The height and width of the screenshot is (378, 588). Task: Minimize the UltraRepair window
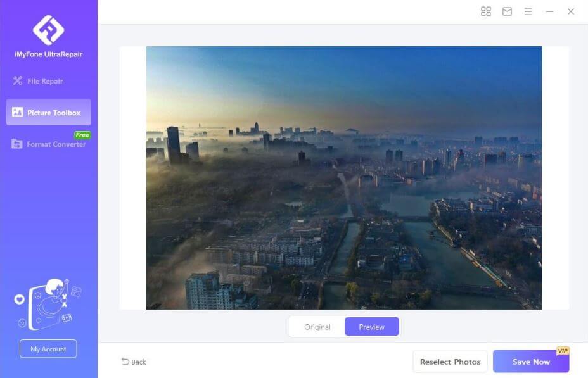point(549,11)
